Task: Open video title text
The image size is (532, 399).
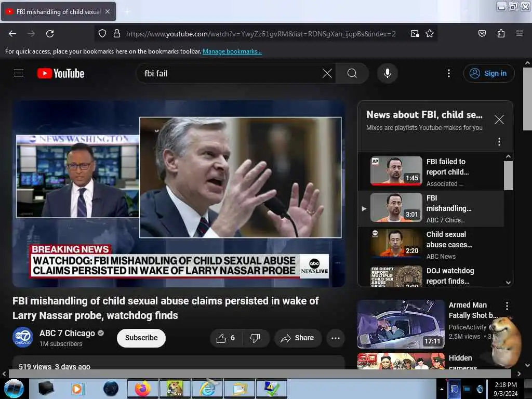Action: pyautogui.click(x=166, y=308)
